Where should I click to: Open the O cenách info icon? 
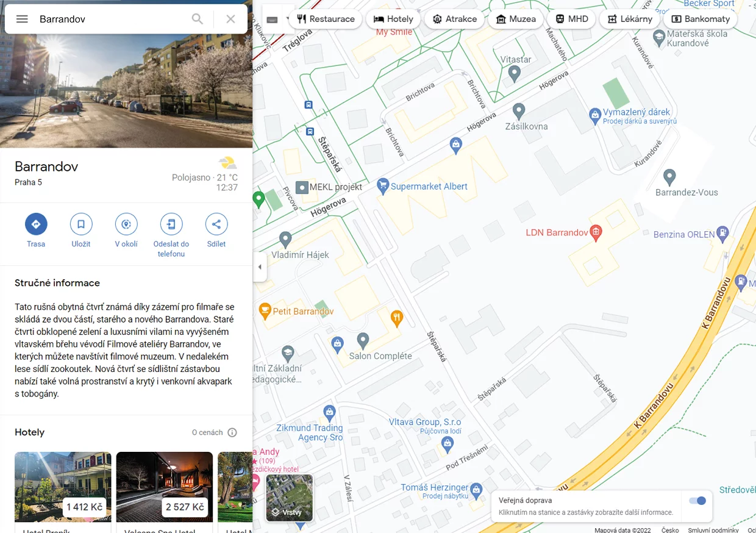coord(232,432)
